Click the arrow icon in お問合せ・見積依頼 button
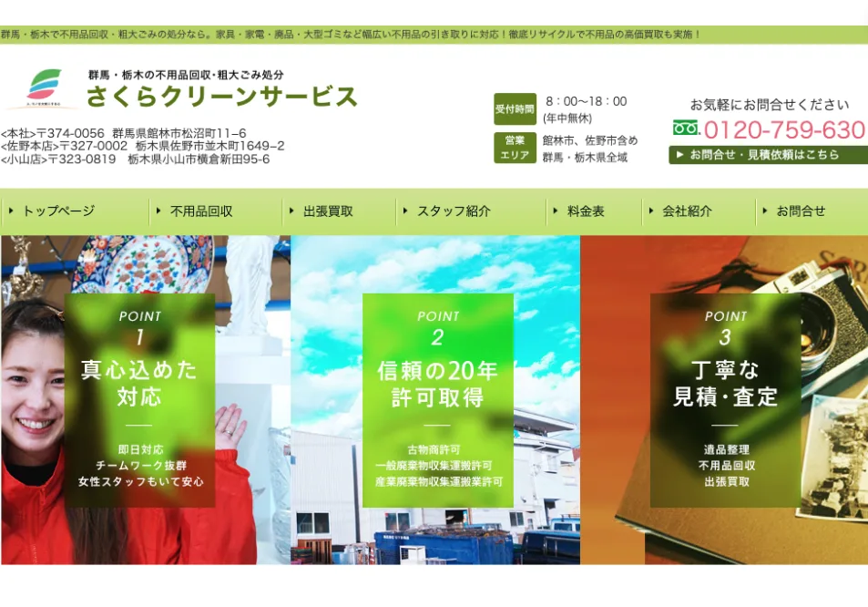This screenshot has width=868, height=607. 680,155
